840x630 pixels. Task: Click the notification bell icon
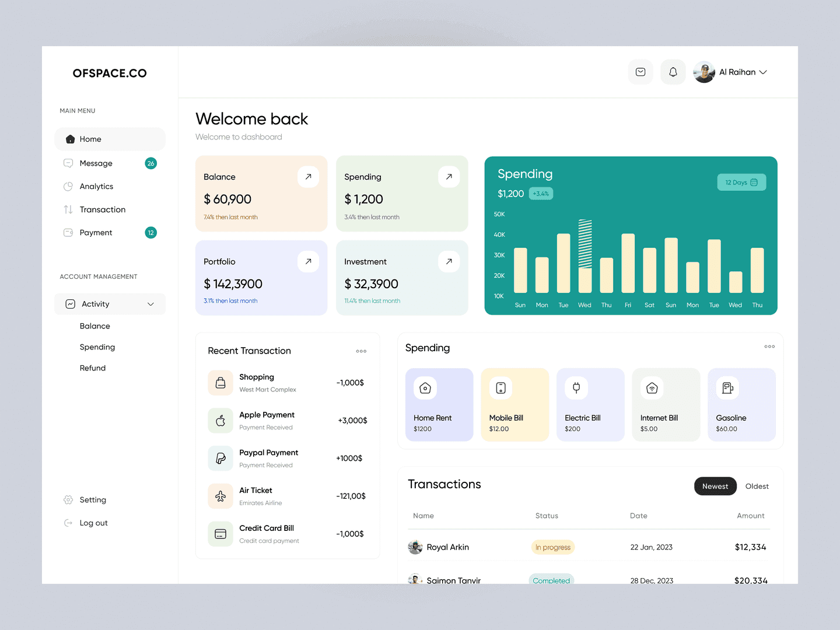point(673,72)
